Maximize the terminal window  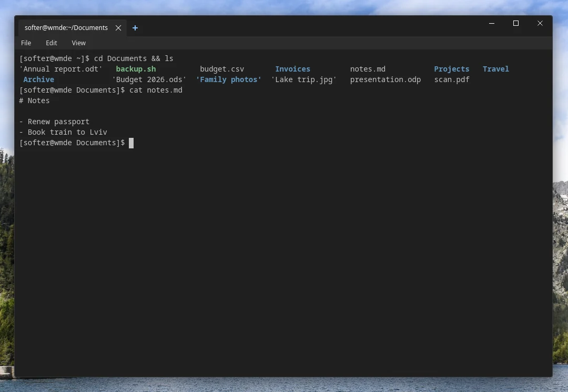[516, 23]
